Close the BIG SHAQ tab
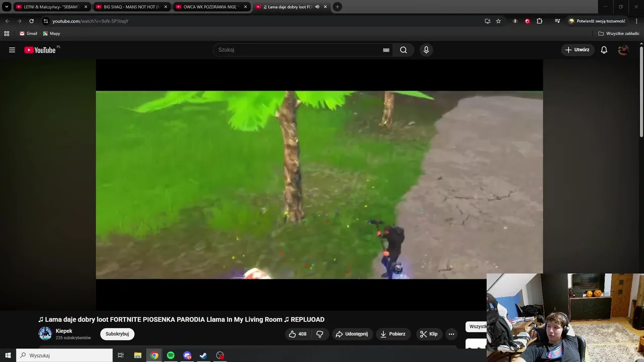644x362 pixels. tap(166, 7)
